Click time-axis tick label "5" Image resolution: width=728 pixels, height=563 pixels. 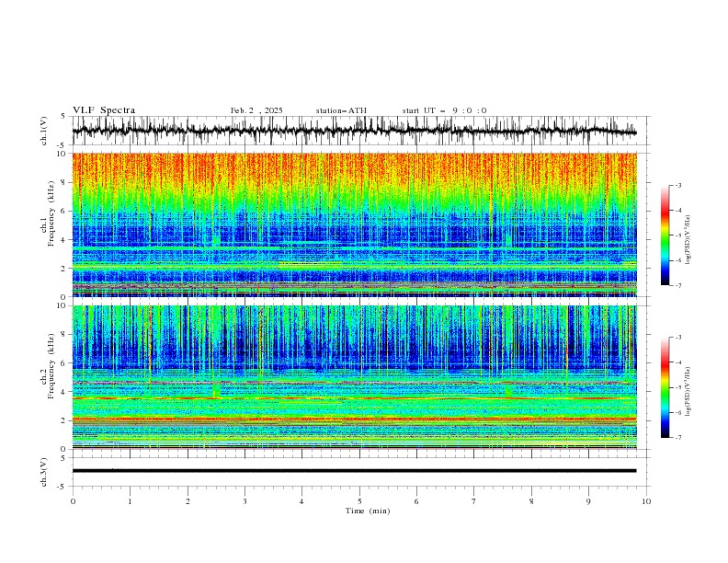tap(359, 501)
